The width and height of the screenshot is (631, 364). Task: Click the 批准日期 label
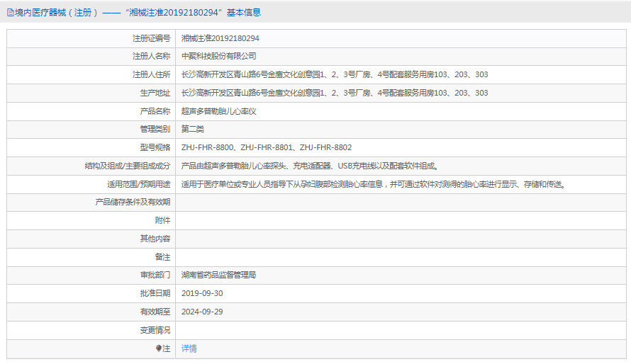(x=155, y=294)
